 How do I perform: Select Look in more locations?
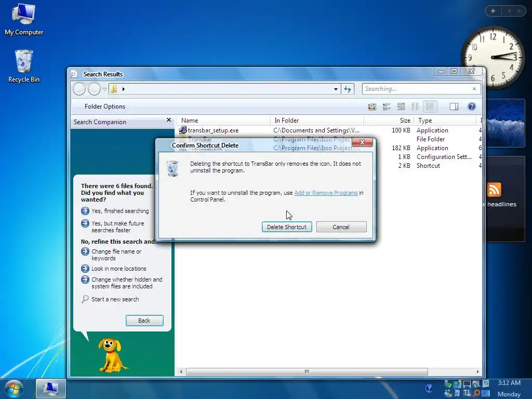point(119,269)
